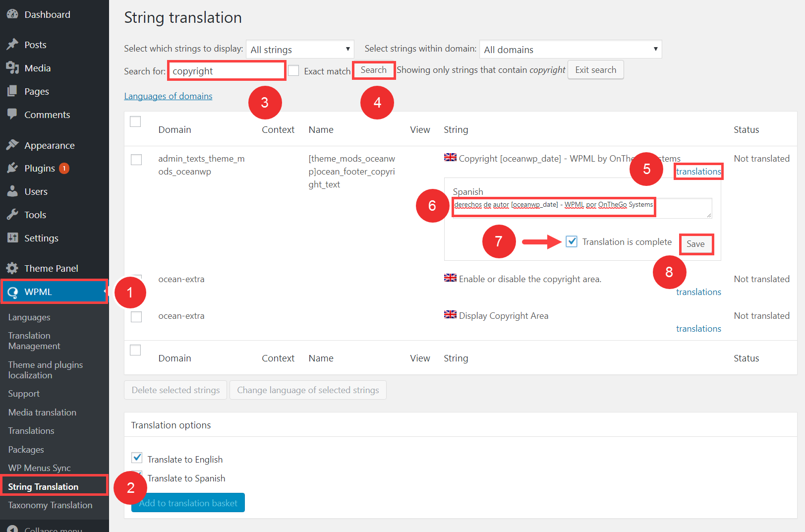Open Packages submenu item

(x=26, y=450)
